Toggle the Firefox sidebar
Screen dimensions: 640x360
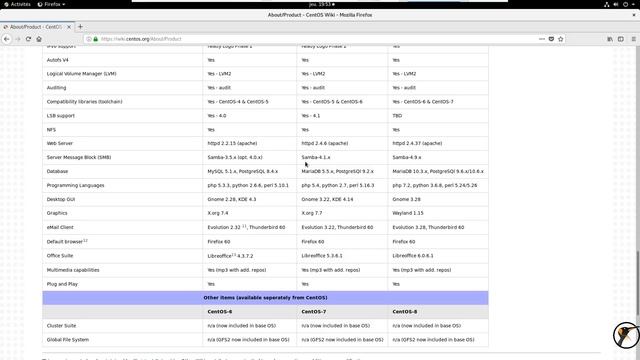point(621,39)
